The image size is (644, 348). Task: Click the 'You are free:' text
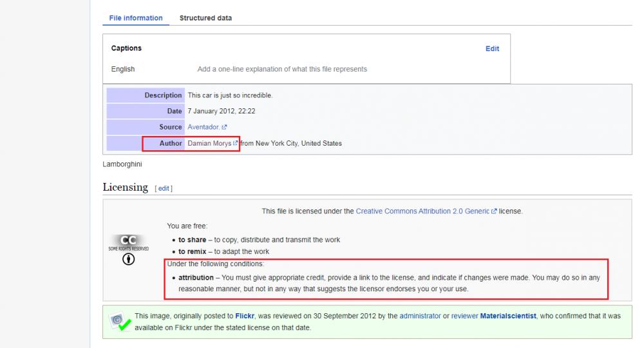point(187,226)
